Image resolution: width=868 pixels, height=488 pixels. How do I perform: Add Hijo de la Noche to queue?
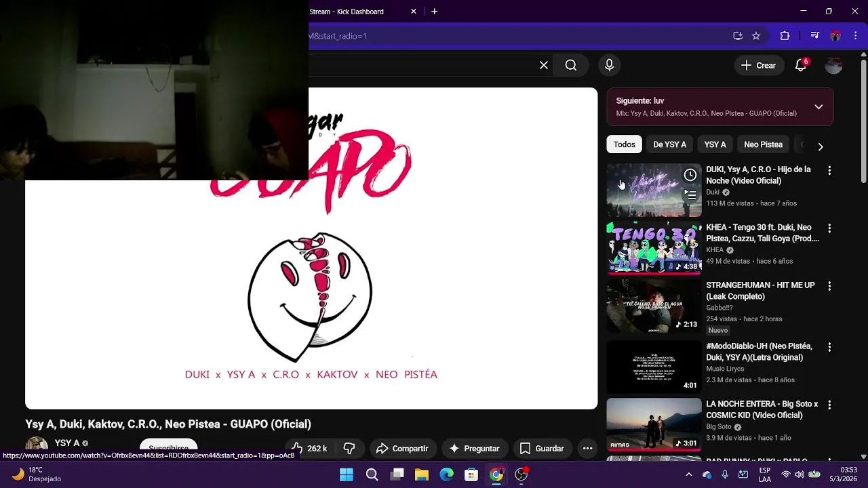pyautogui.click(x=690, y=195)
